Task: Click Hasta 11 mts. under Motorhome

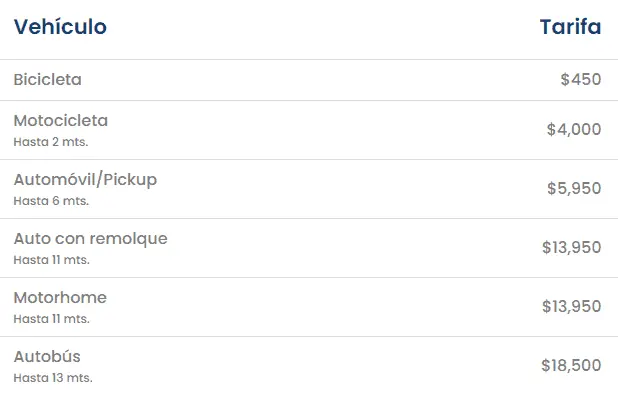Action: pos(52,319)
